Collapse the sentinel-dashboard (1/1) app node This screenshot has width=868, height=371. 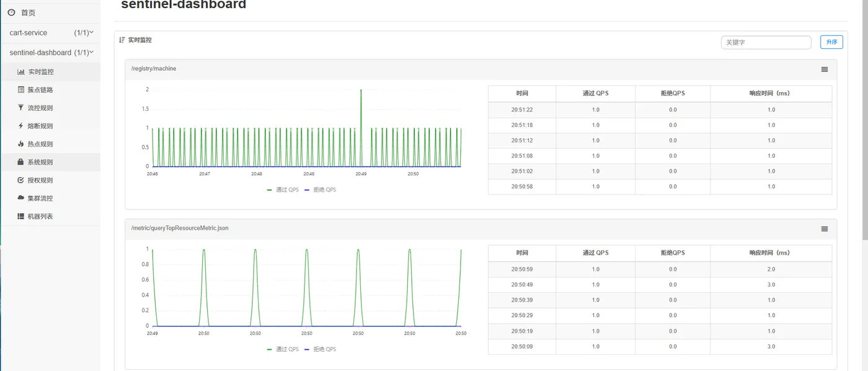pyautogui.click(x=50, y=53)
